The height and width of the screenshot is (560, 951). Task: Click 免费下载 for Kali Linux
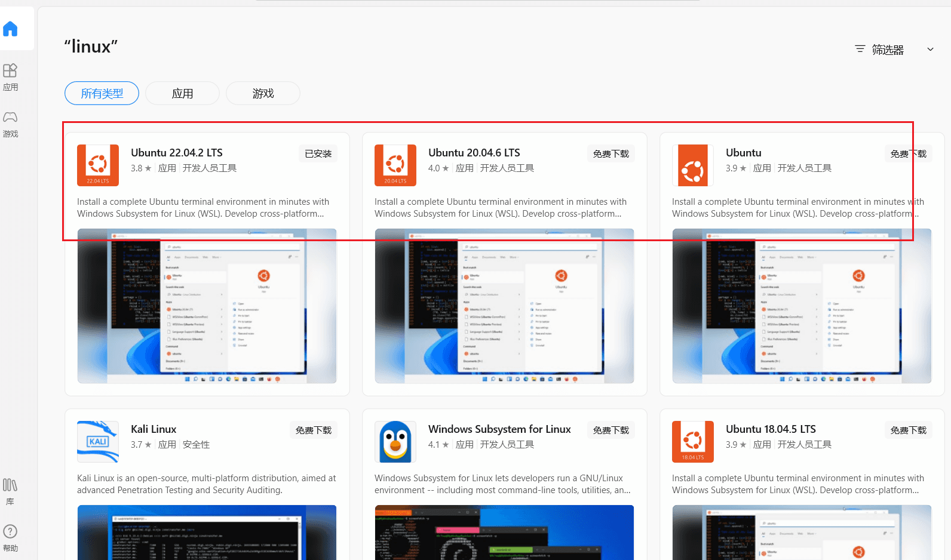313,430
